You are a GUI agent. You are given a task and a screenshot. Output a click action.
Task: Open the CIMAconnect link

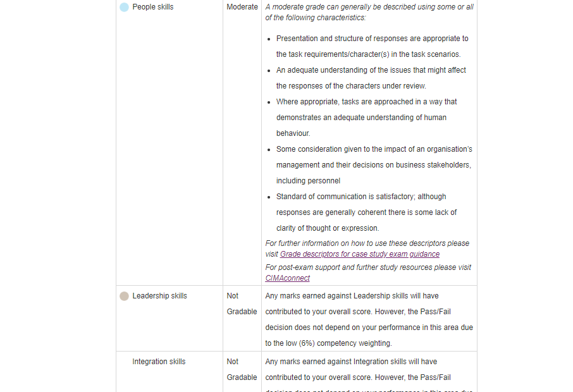point(287,278)
